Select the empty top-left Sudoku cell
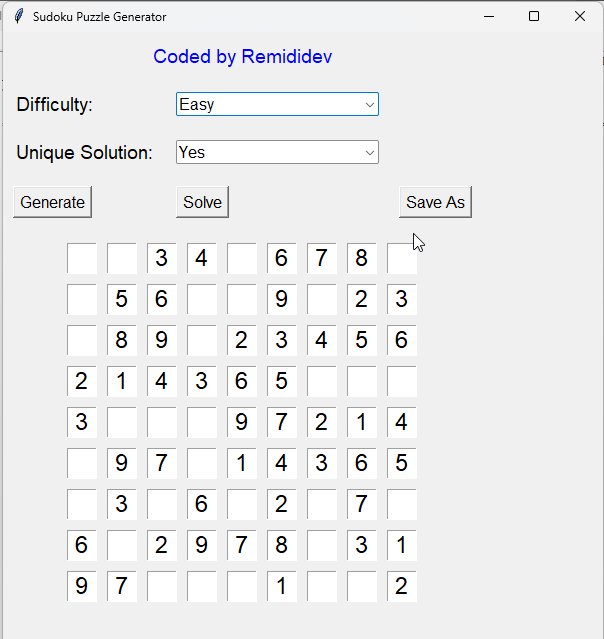The image size is (604, 639). (x=82, y=258)
